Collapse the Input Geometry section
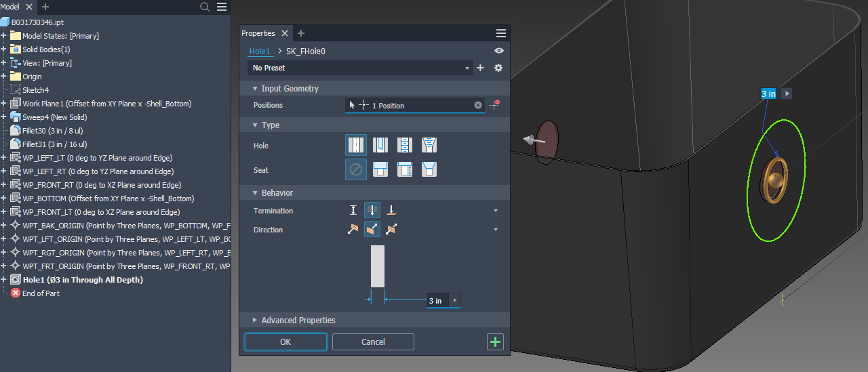Screen dimensions: 868x372 255,89
